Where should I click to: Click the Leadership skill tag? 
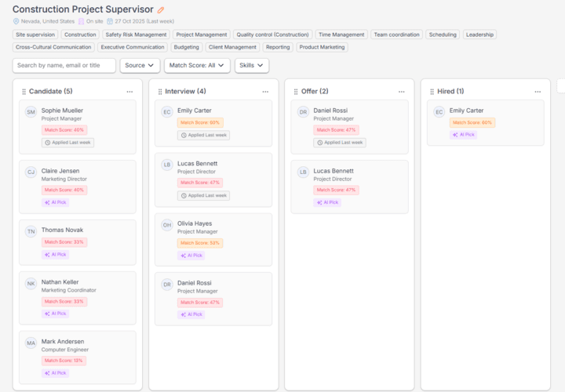pyautogui.click(x=479, y=34)
